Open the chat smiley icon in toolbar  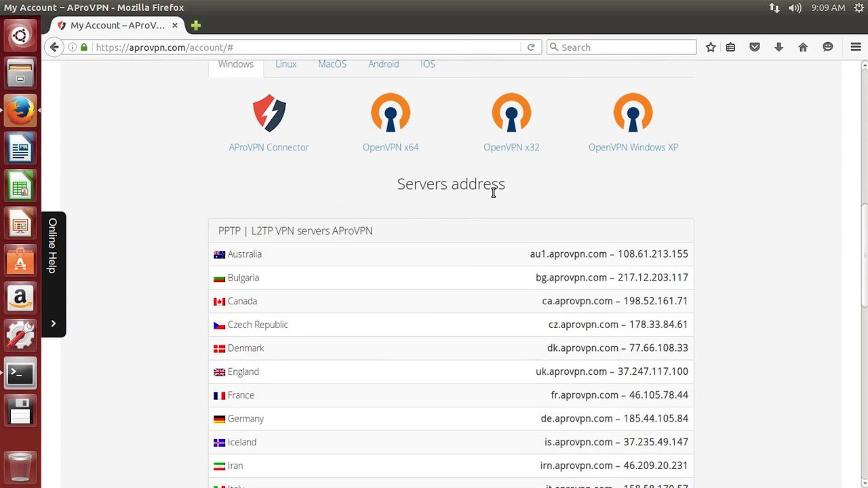(x=827, y=47)
